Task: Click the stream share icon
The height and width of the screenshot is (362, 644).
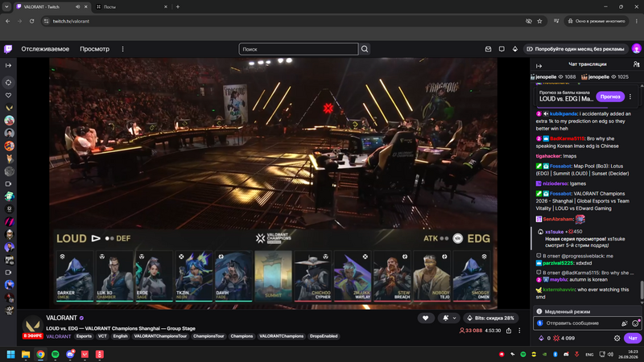Action: (x=509, y=331)
